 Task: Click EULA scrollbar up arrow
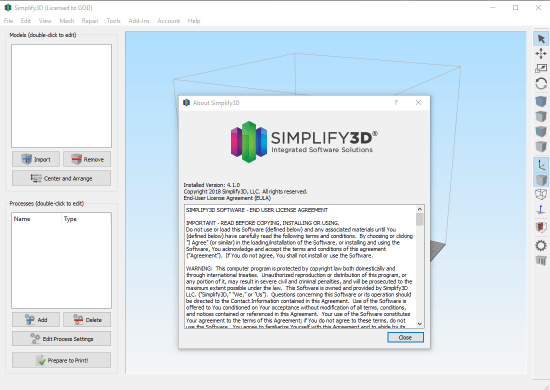pos(420,209)
